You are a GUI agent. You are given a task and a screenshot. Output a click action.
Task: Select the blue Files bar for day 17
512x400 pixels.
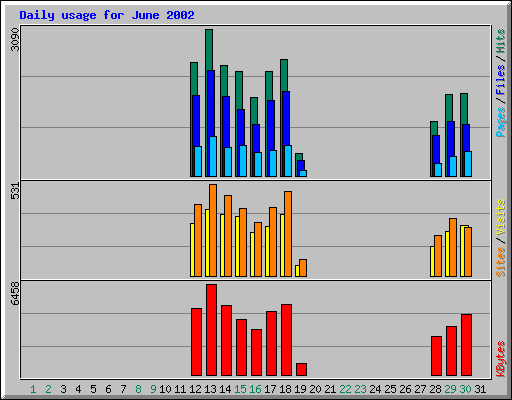(271, 125)
